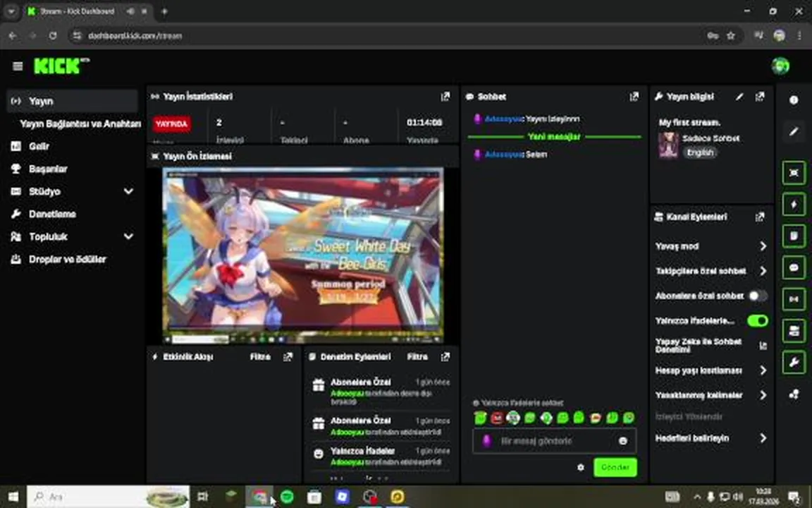Pop out the Etkinlik Akışı panel

click(288, 356)
